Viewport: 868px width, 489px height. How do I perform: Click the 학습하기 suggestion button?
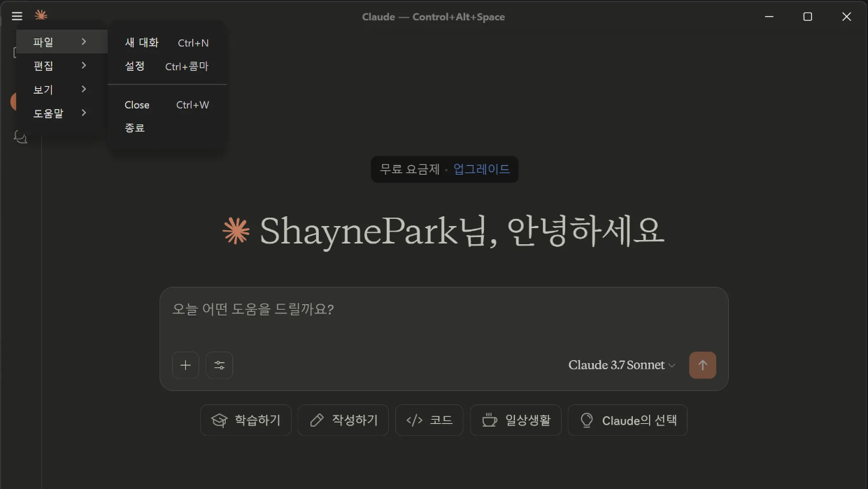pyautogui.click(x=246, y=420)
